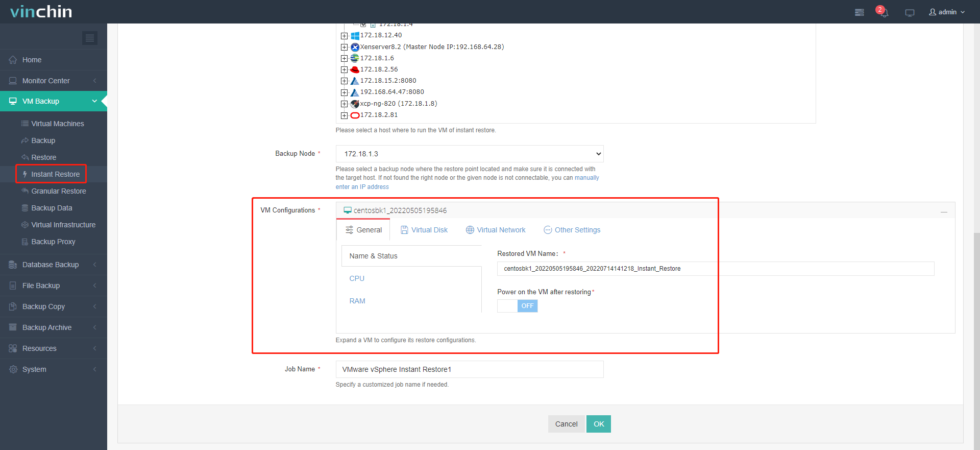Viewport: 980px width, 450px height.
Task: Collapse the sidebar with the hamburger icon
Action: click(x=90, y=38)
